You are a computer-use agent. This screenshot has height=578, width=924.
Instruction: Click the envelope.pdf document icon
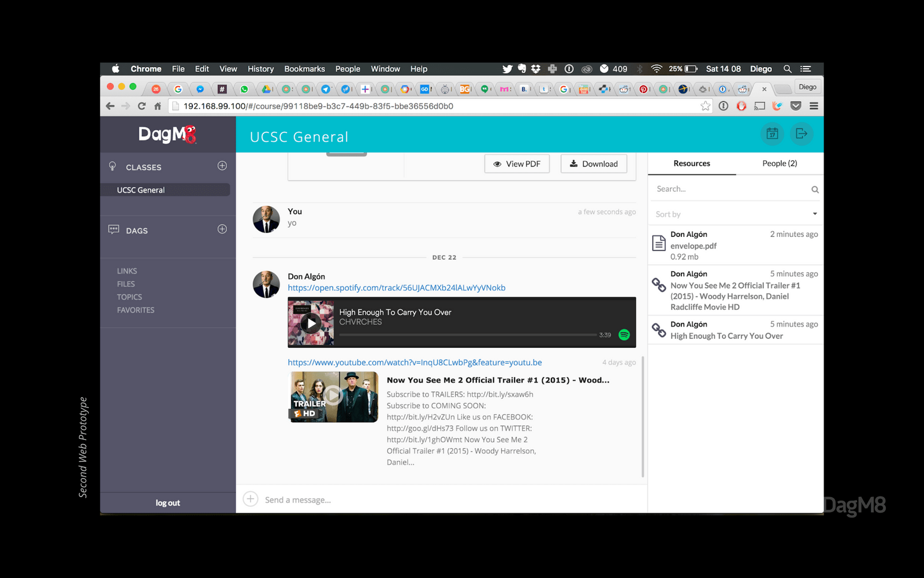pos(659,243)
